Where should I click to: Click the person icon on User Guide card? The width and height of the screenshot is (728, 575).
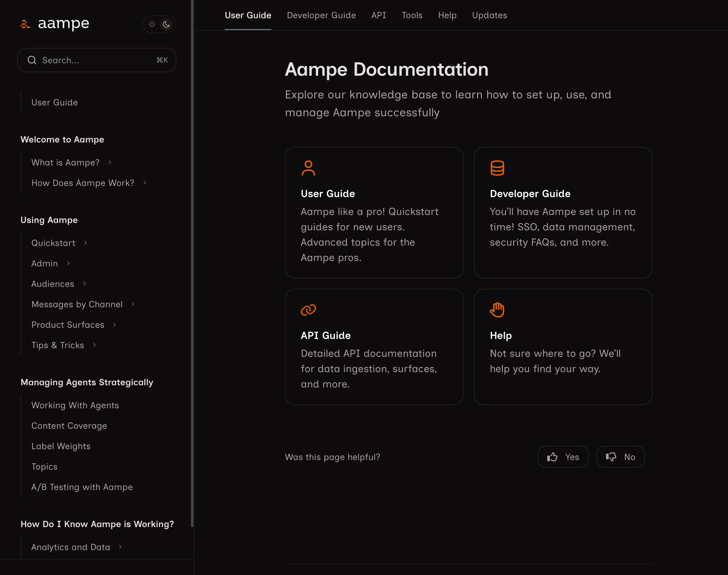click(308, 168)
